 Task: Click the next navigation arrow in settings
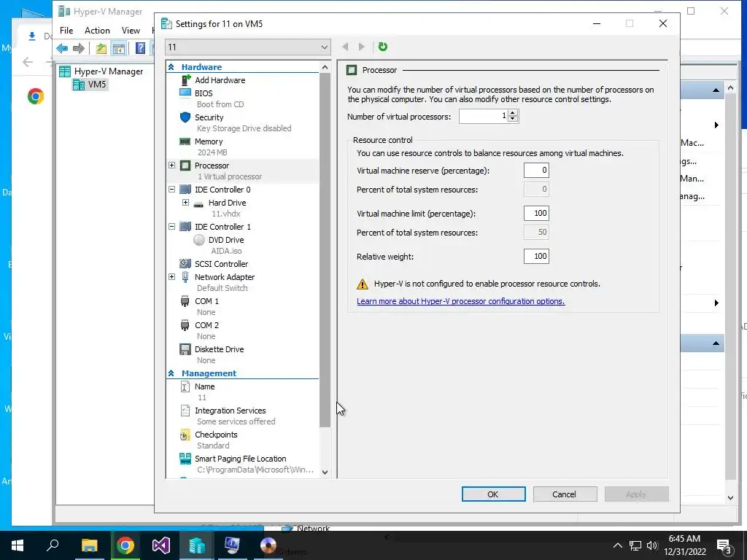tap(362, 47)
